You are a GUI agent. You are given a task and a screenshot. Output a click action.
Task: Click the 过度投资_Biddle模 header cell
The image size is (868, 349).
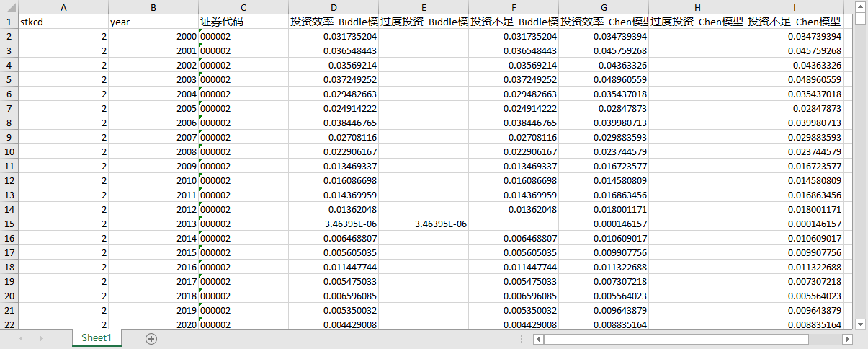(x=424, y=22)
